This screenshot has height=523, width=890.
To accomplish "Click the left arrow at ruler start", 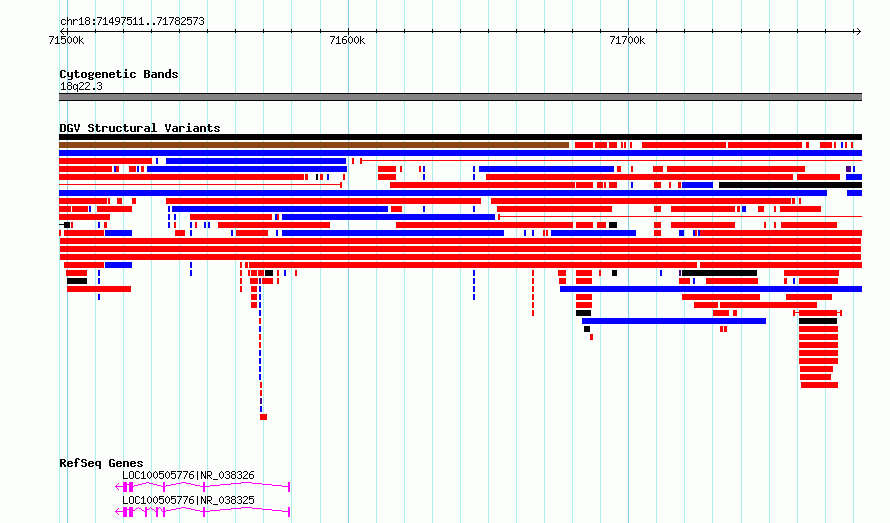I will click(63, 31).
